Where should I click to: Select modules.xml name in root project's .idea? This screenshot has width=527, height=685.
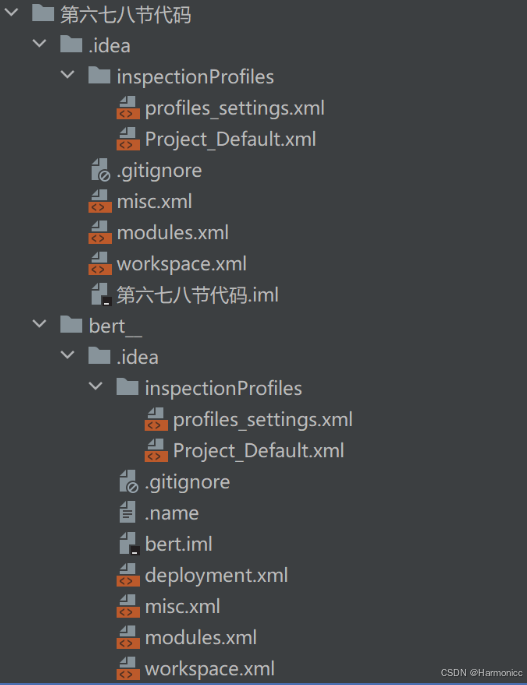pyautogui.click(x=173, y=233)
